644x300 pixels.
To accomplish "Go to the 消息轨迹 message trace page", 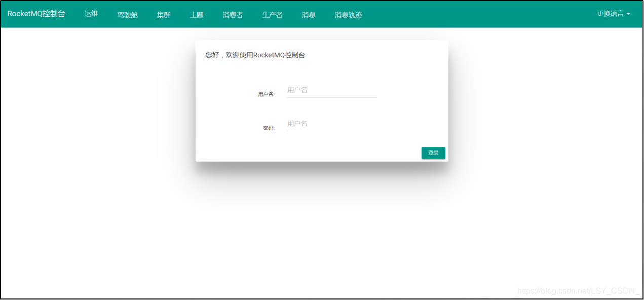I will [x=348, y=15].
